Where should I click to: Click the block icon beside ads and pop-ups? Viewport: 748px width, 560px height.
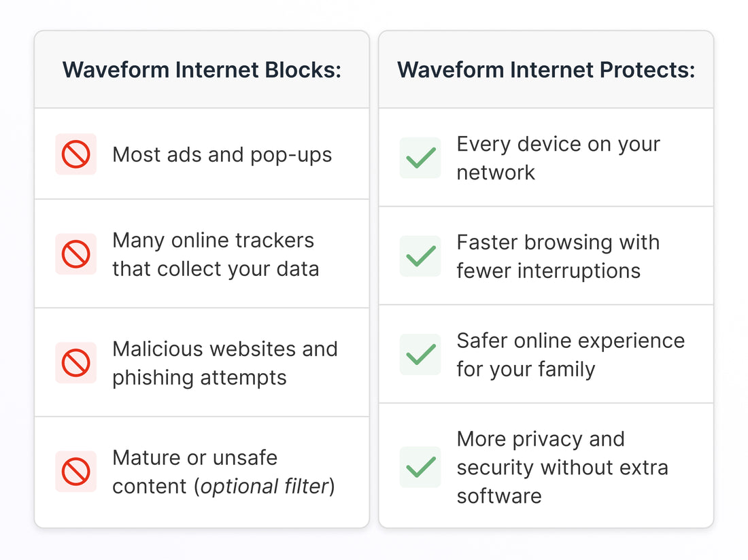click(75, 154)
